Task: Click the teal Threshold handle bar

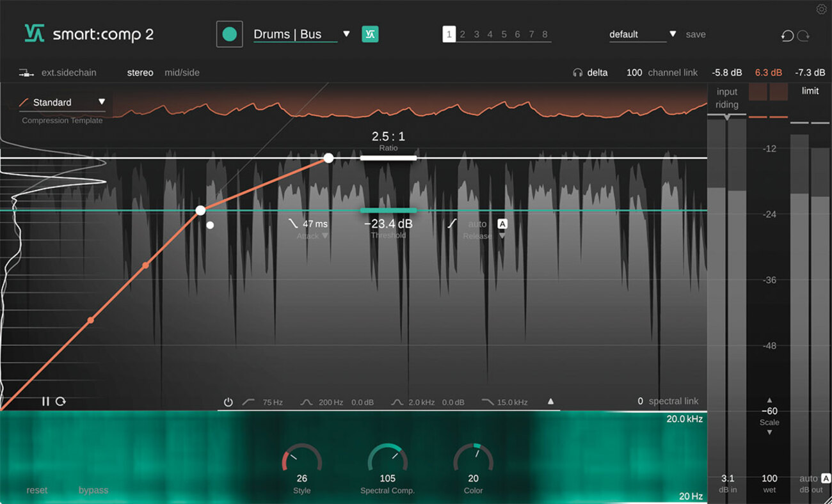Action: 388,210
